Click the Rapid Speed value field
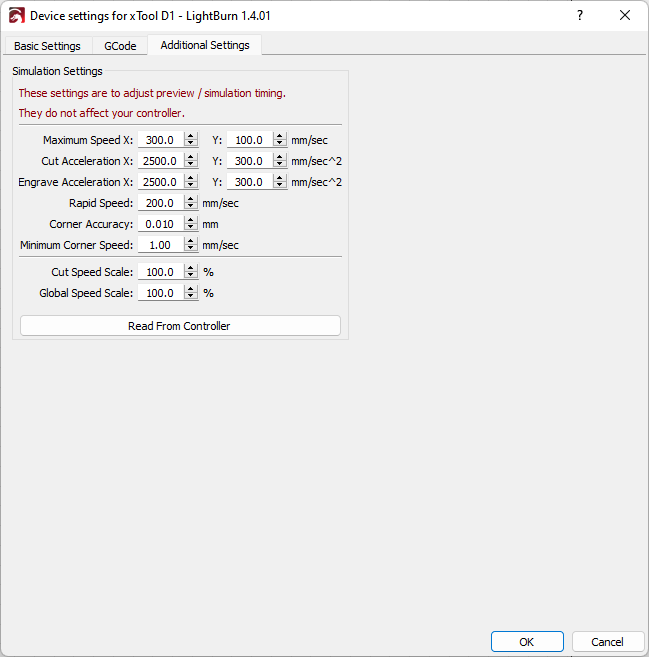 point(161,203)
